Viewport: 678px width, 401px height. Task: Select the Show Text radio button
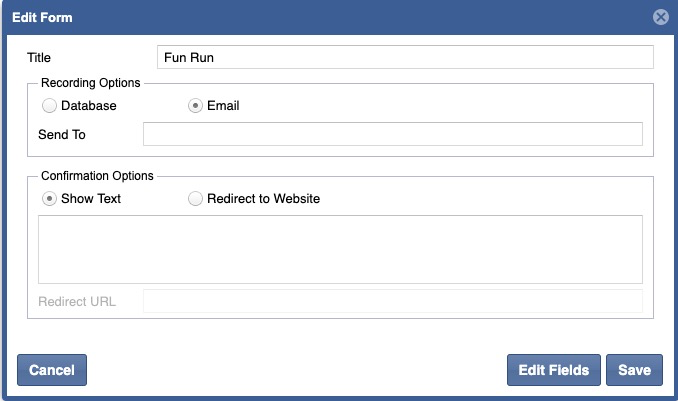49,199
